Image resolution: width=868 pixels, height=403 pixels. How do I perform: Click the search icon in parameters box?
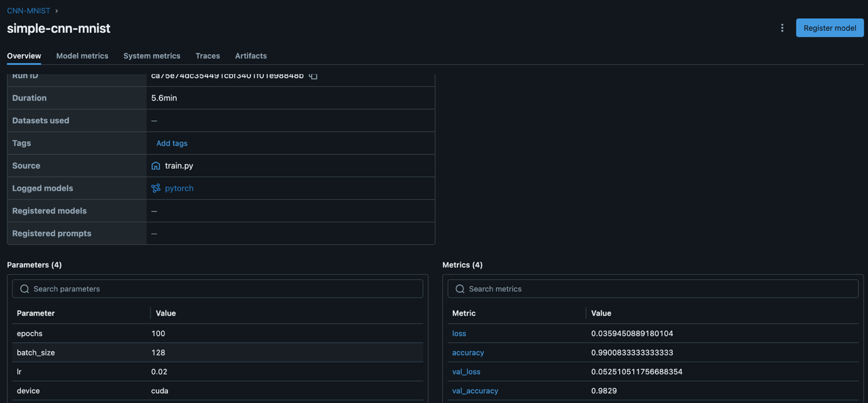[25, 289]
